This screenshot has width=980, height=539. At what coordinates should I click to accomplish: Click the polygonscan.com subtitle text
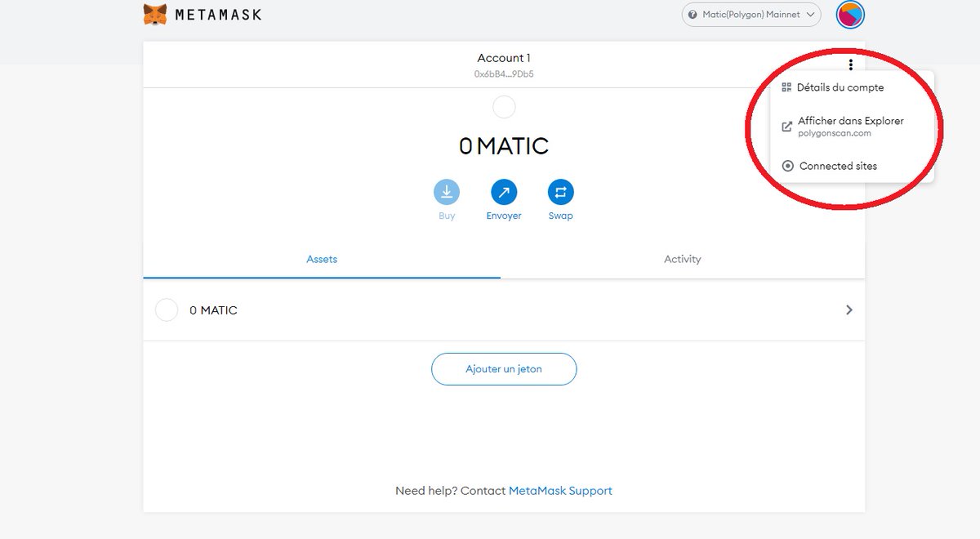tap(835, 133)
